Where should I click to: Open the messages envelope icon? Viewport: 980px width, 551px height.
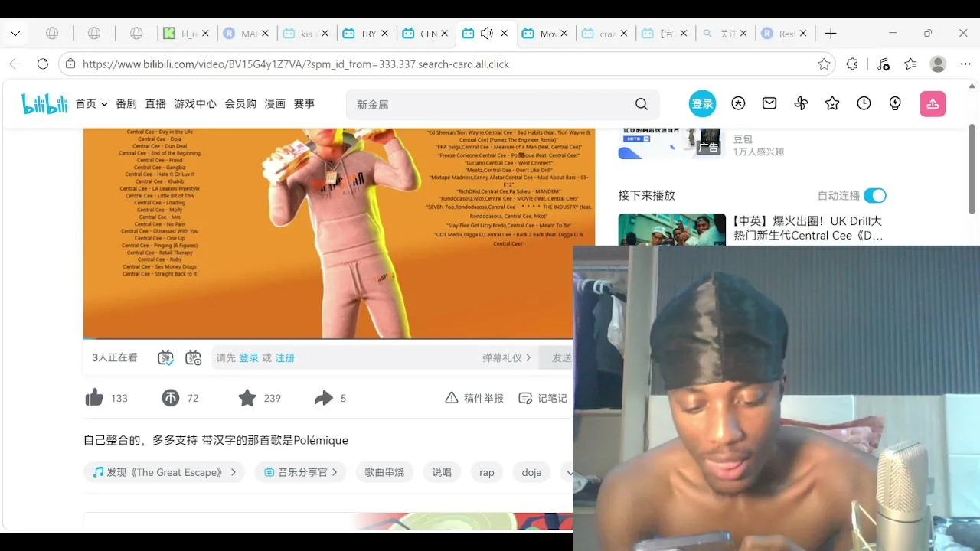[x=769, y=103]
